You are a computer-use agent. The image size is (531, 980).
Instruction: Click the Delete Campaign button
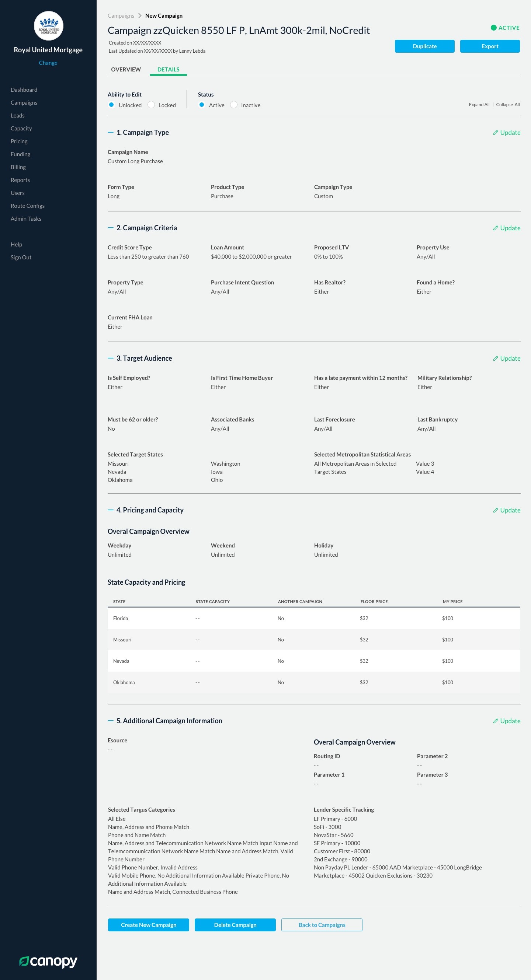[235, 925]
